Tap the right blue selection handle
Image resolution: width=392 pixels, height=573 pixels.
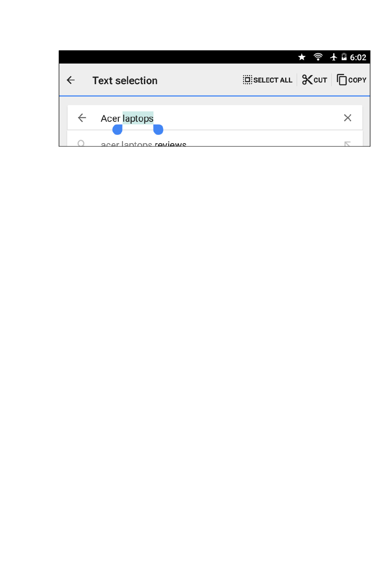[158, 130]
